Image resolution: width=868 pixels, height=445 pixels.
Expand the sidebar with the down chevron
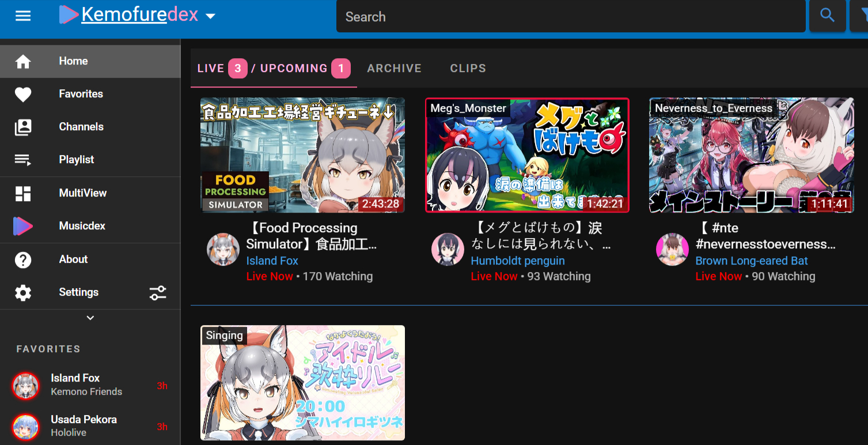90,318
